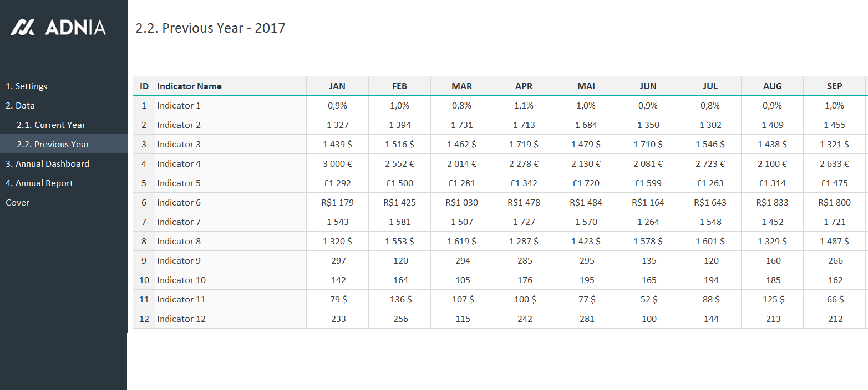Select 2.2. Previous Year sidebar item
Viewport: 868px width, 390px height.
[53, 145]
